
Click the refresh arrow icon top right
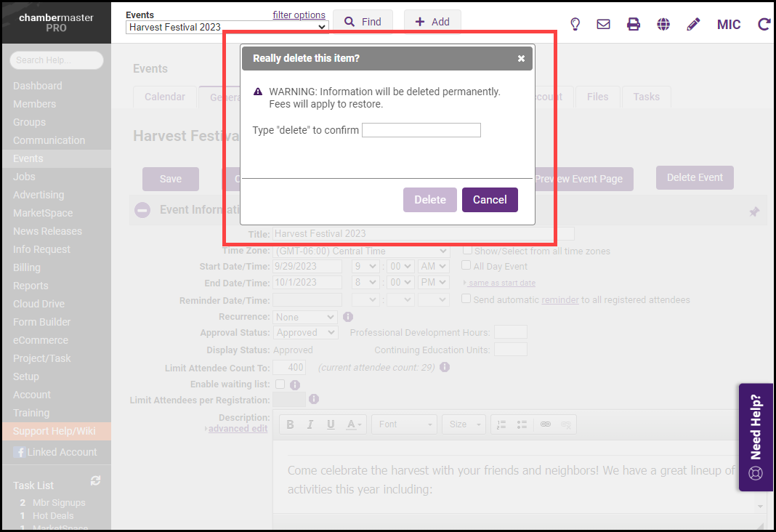point(764,24)
